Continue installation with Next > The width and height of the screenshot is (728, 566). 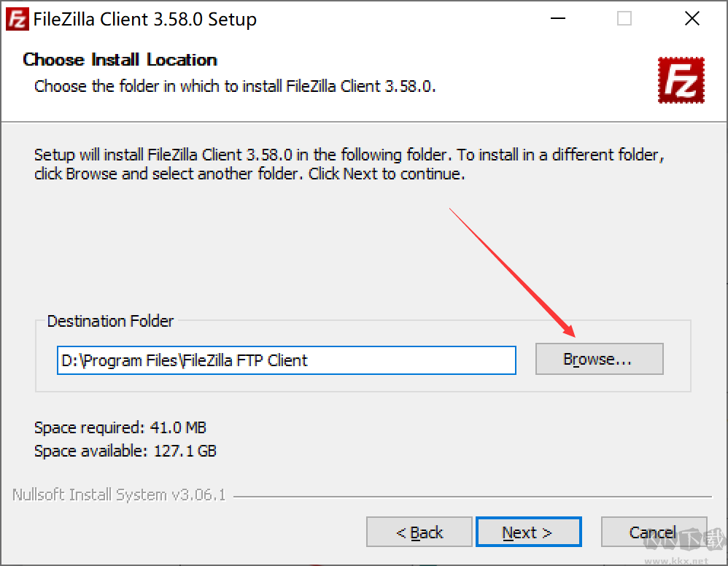(x=528, y=532)
